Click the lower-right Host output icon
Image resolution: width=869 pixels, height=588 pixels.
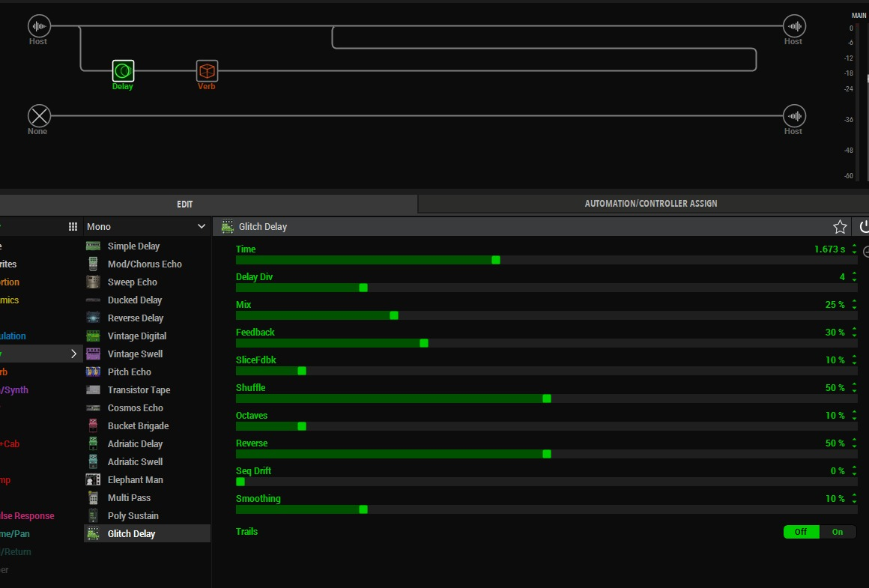tap(794, 116)
